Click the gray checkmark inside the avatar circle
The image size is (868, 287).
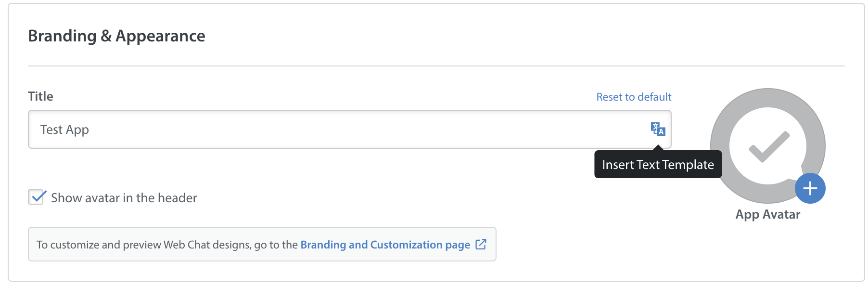pos(769,146)
